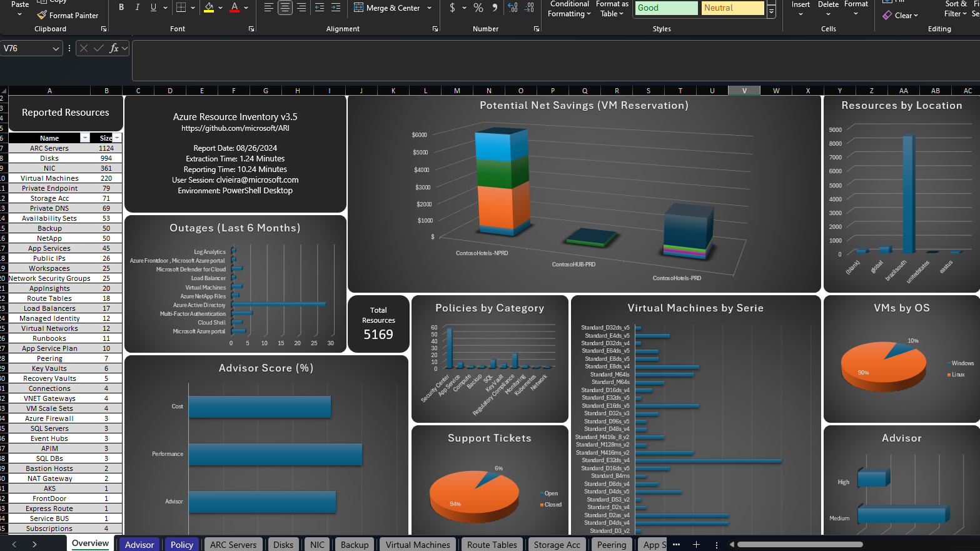The width and height of the screenshot is (980, 551).
Task: Open the Name Box dropdown arrow
Action: click(56, 48)
